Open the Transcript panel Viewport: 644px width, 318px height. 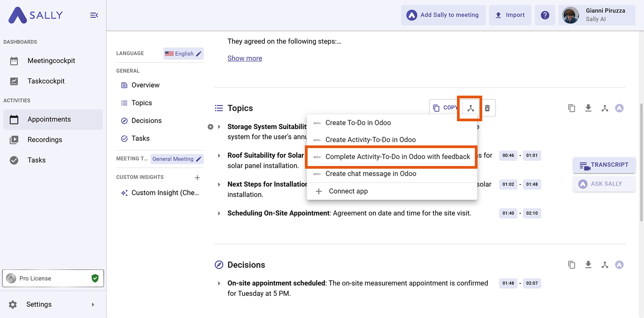coord(604,165)
